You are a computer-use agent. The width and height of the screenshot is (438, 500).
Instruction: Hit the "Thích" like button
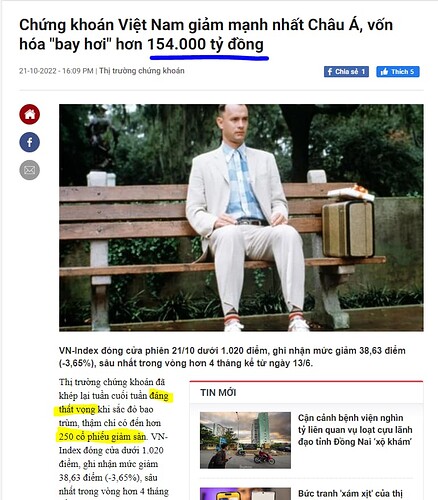pyautogui.click(x=398, y=72)
